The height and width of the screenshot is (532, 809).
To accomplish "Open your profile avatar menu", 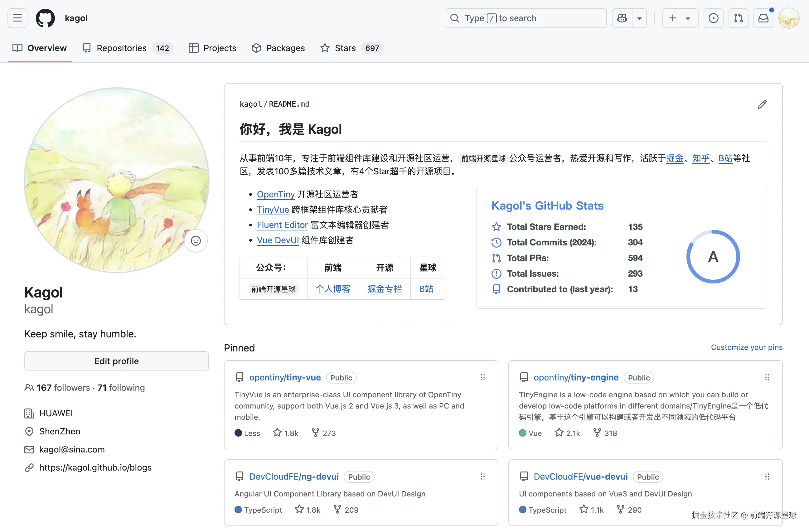I will click(x=789, y=18).
